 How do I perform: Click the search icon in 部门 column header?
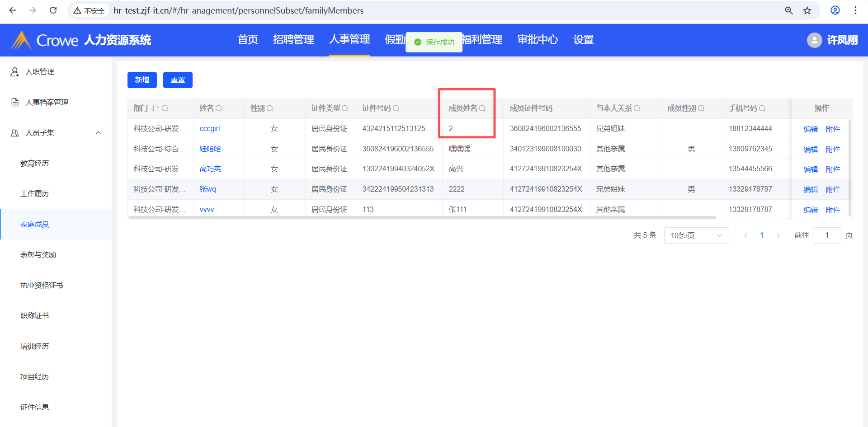coord(165,108)
